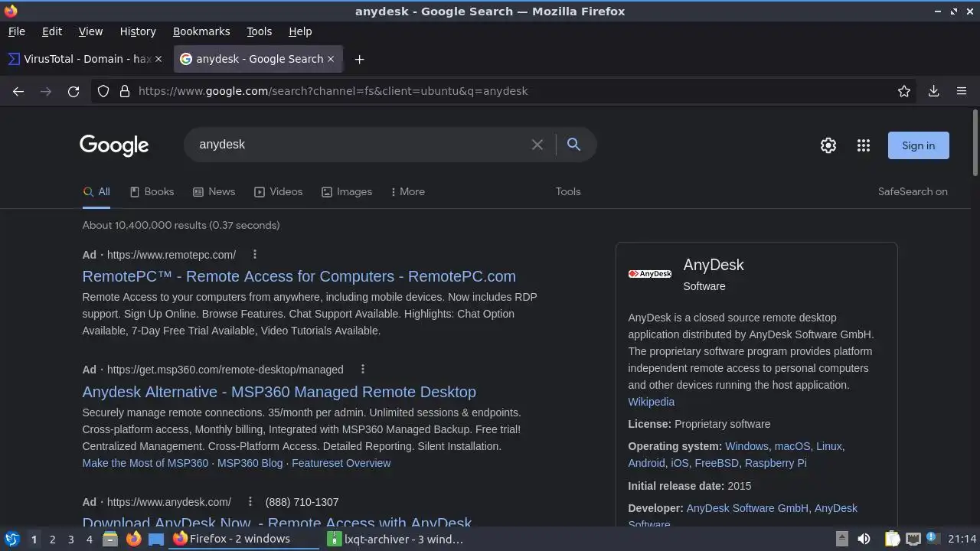
Task: Launch Firefox from the quick launch
Action: (133, 539)
